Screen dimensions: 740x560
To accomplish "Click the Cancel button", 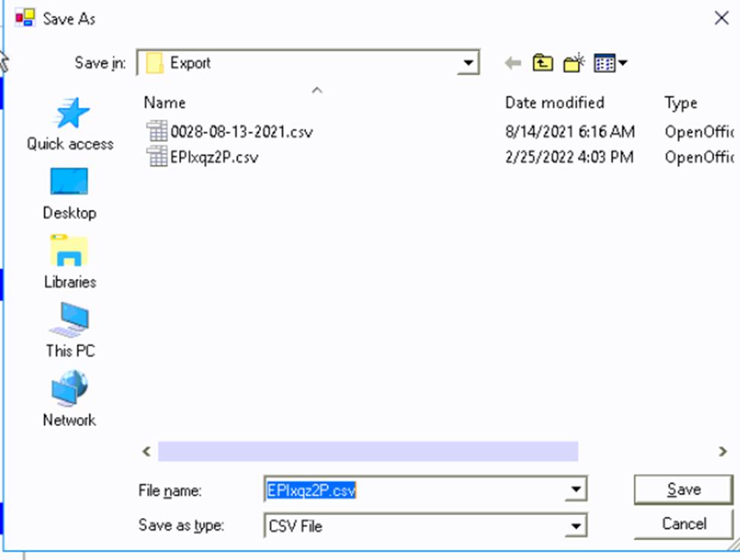I will click(x=684, y=523).
